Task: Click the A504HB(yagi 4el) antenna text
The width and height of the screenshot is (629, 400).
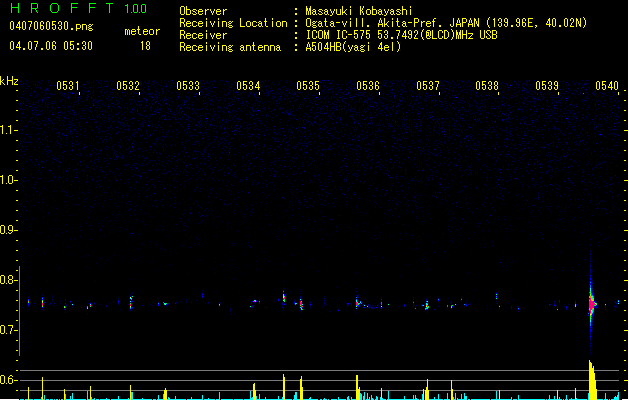Action: coord(353,47)
